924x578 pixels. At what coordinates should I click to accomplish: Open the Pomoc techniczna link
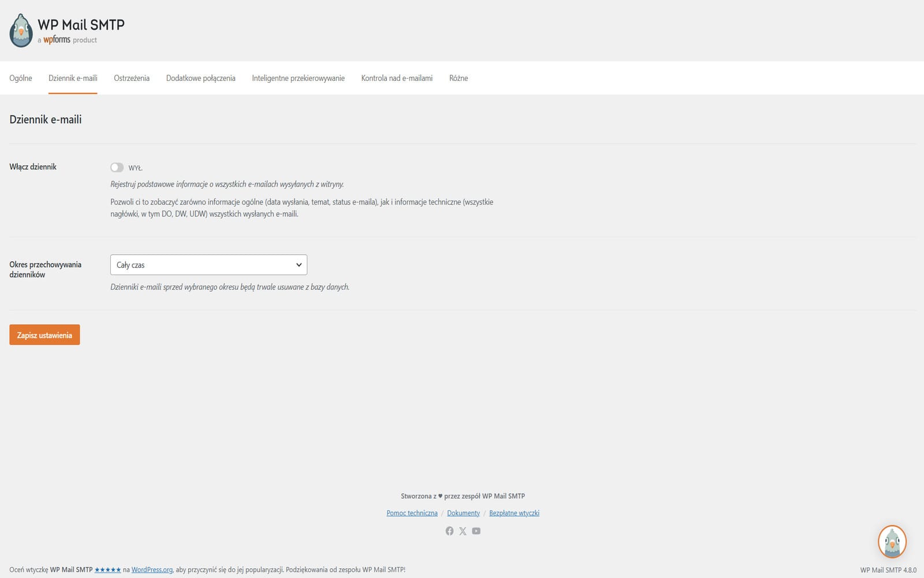(x=412, y=513)
